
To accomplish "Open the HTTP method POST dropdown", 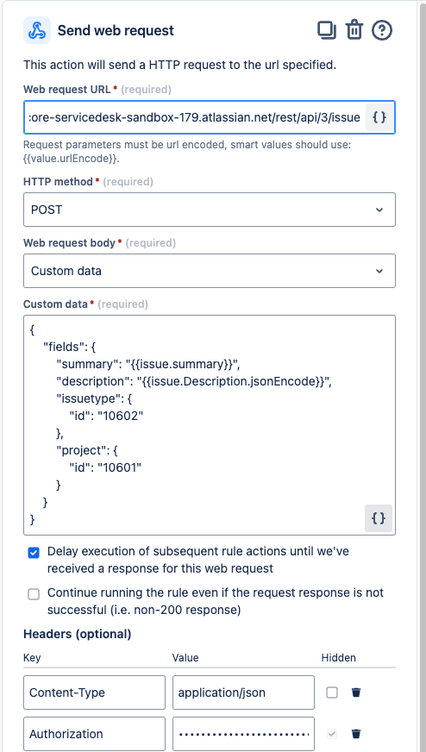I will pyautogui.click(x=210, y=210).
